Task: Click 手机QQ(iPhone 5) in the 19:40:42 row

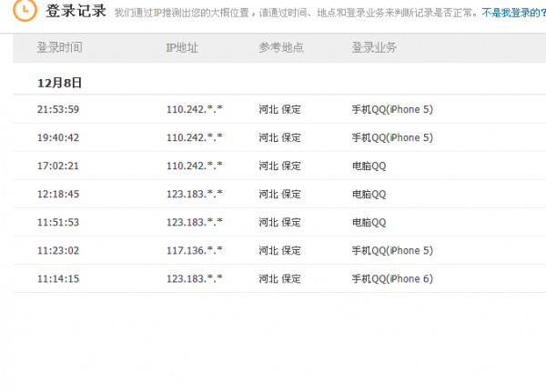Action: (392, 137)
